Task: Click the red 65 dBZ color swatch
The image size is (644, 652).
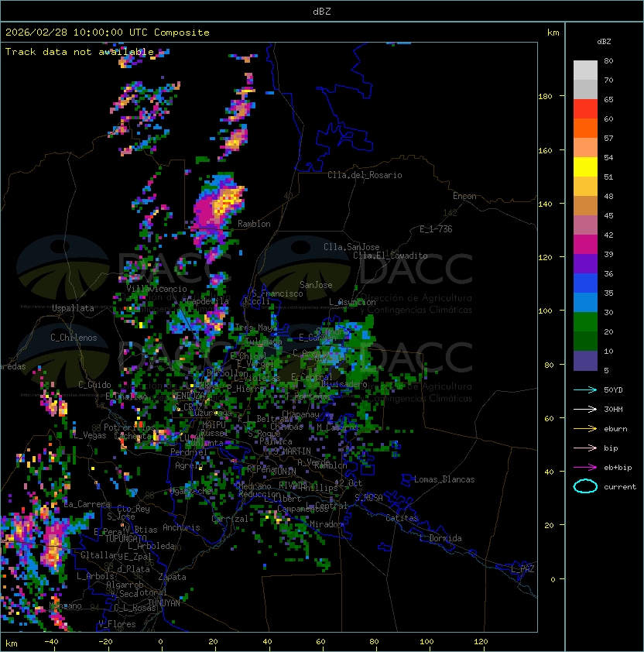Action: coord(585,109)
